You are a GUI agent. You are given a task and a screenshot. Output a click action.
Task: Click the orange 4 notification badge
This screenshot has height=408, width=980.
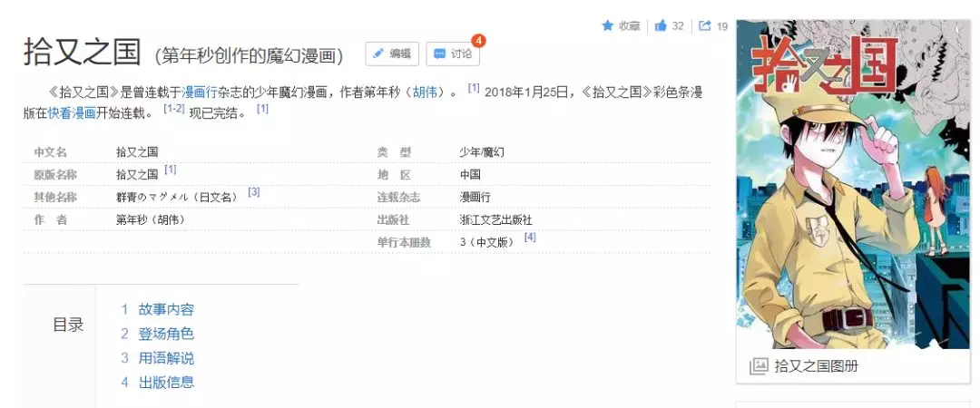click(478, 41)
